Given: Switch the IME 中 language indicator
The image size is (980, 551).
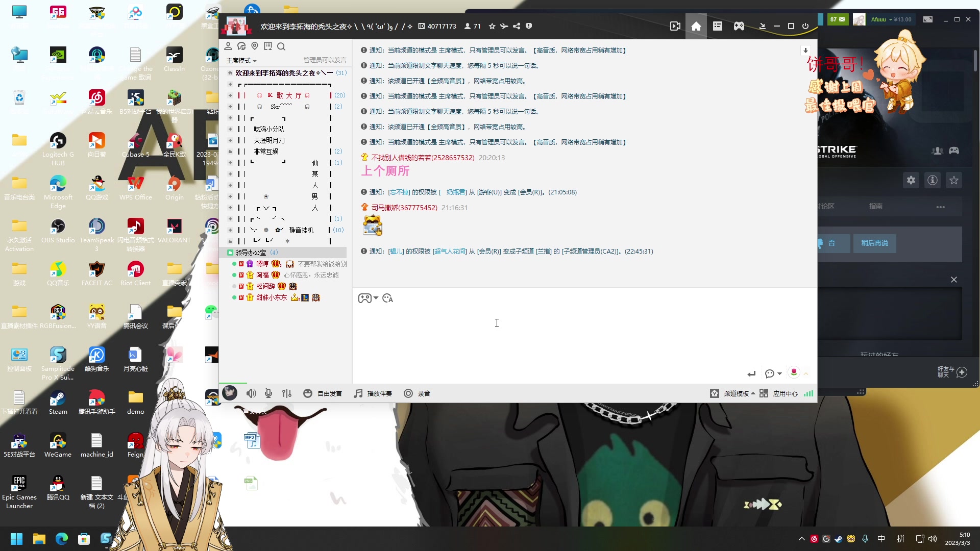Looking at the screenshot, I should point(881,539).
